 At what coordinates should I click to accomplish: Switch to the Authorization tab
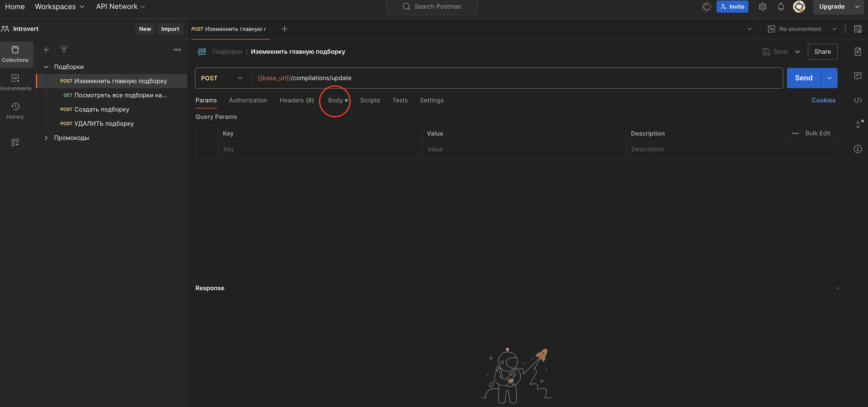tap(248, 101)
